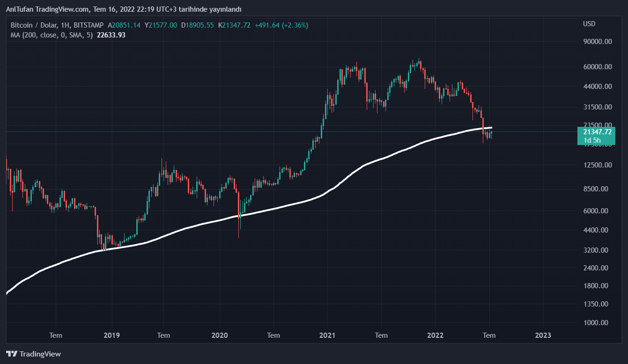Image resolution: width=628 pixels, height=364 pixels.
Task: Click the MA value 22633.93 in legend
Action: point(111,35)
